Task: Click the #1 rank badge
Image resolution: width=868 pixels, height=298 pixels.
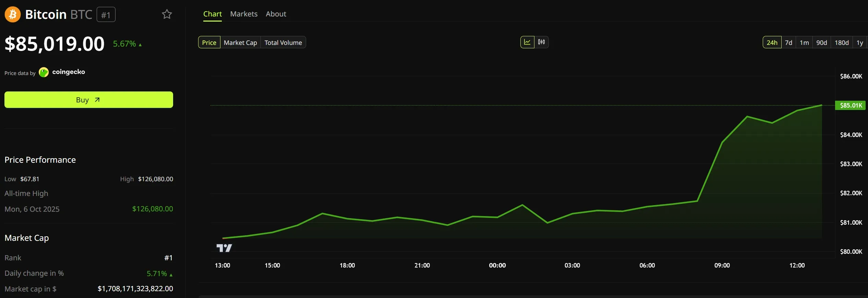Action: coord(106,15)
